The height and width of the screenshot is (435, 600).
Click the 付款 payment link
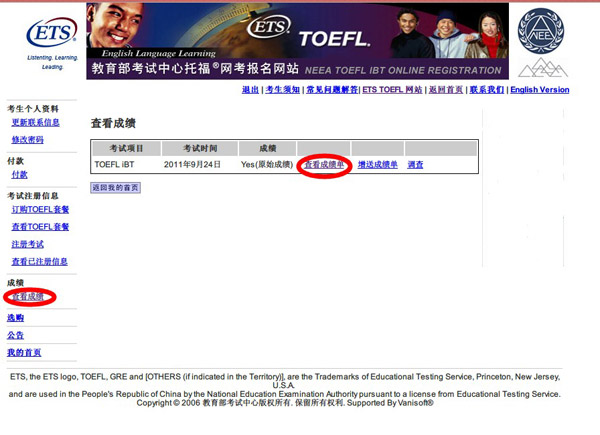(x=19, y=175)
